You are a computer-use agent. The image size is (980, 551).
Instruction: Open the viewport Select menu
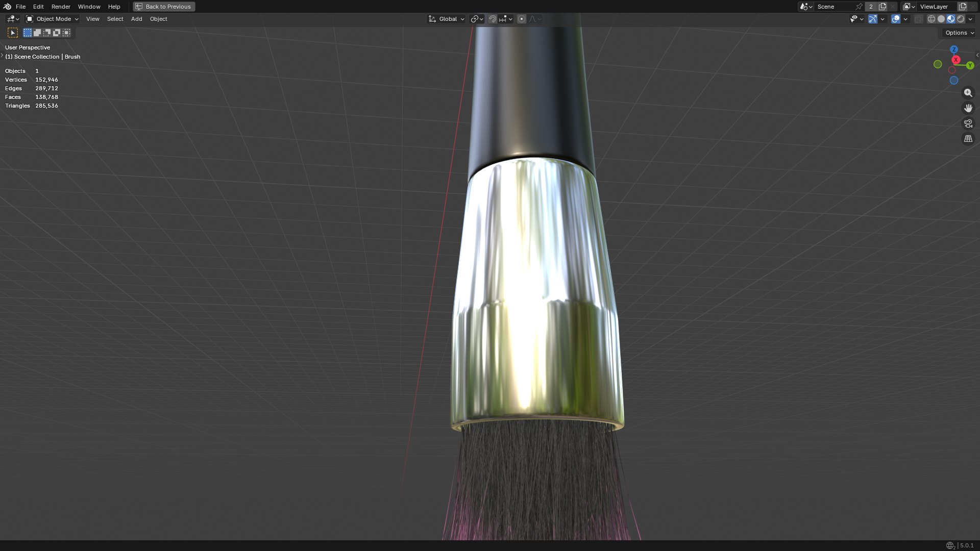click(x=115, y=19)
